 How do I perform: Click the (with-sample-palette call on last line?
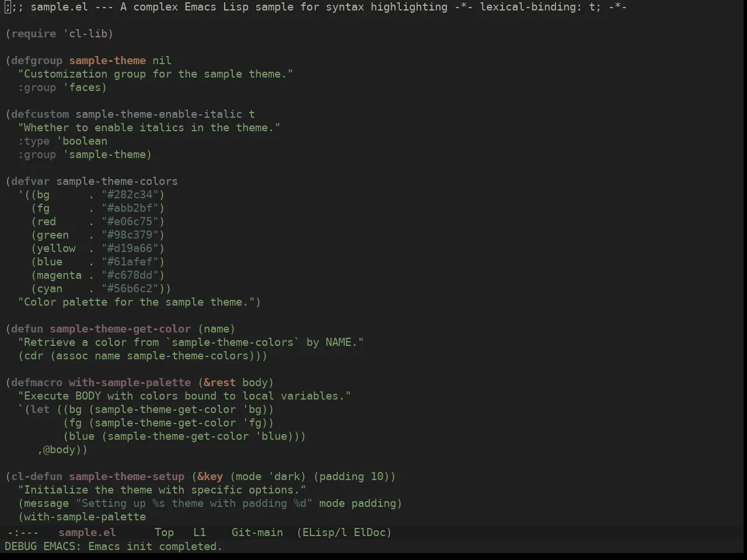[82, 516]
